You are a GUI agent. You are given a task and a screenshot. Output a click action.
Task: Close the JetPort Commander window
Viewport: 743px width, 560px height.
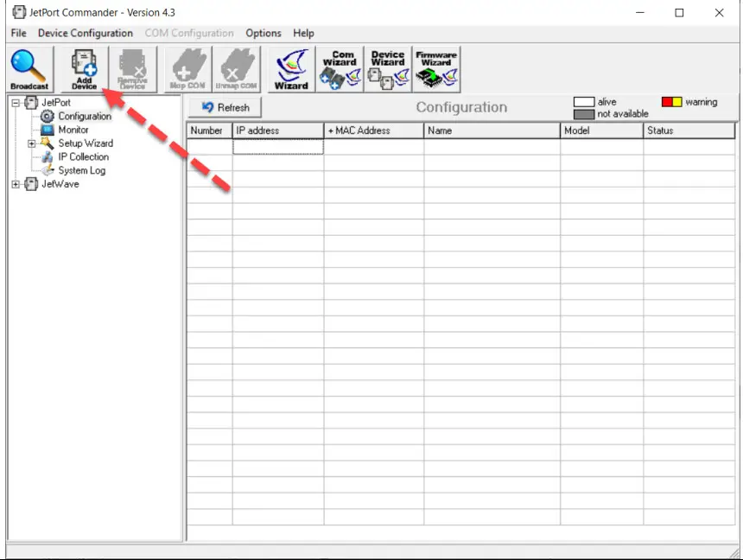pyautogui.click(x=719, y=13)
